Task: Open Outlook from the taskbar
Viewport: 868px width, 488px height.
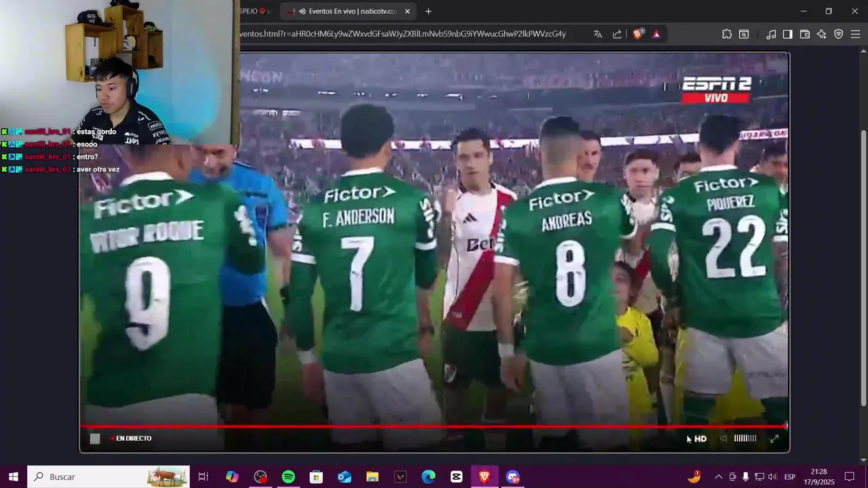Action: pos(344,476)
